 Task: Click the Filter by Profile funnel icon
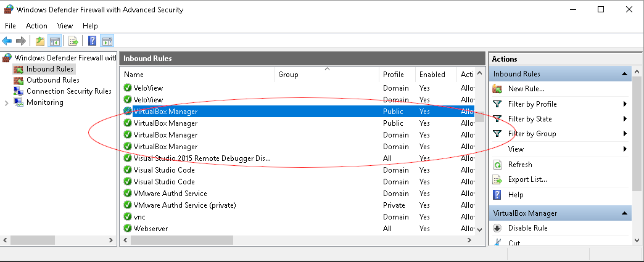tap(497, 104)
